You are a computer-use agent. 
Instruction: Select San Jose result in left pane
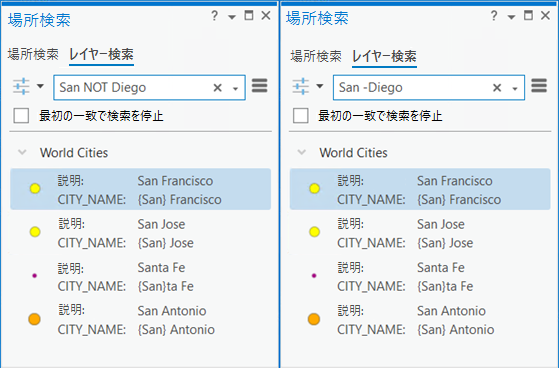[x=140, y=233]
